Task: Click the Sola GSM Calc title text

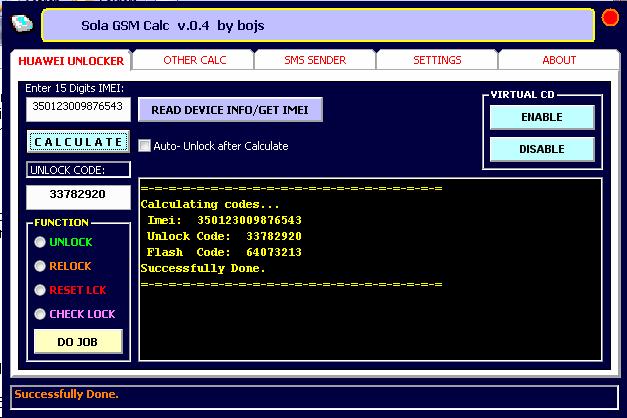Action: 172,26
